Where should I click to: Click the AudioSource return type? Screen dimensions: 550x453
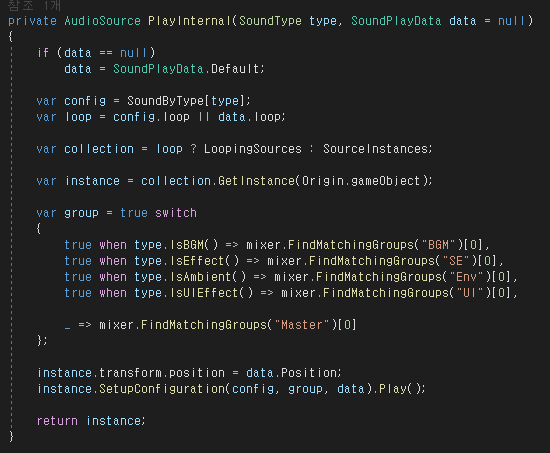(x=102, y=21)
